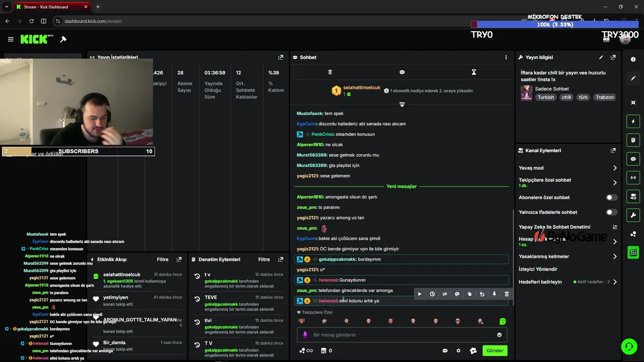Viewport: 644px width, 362px height.
Task: Expand the Hesap yaşı row arrow
Action: tap(615, 242)
